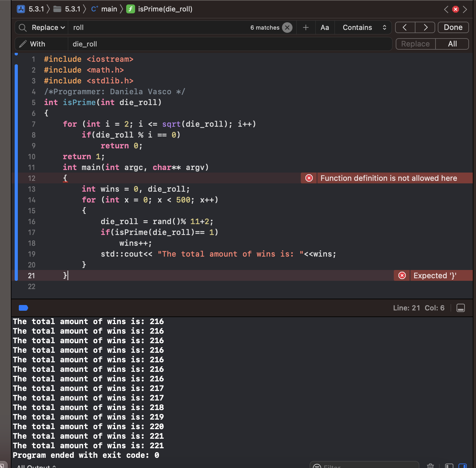The height and width of the screenshot is (468, 476).
Task: Click the 'Line: 21 Col: 6' indicator
Action: pos(419,308)
